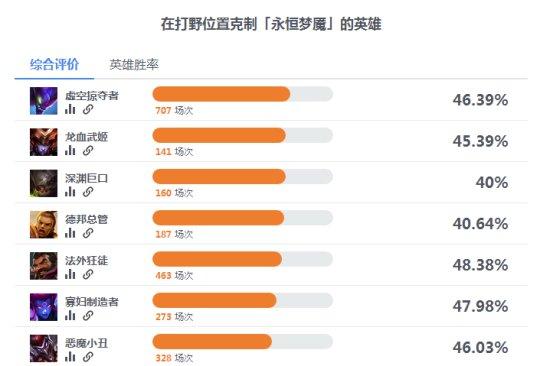Image resolution: width=540 pixels, height=366 pixels.
Task: Click the link icon under 深渊巨口
Action: [x=88, y=192]
